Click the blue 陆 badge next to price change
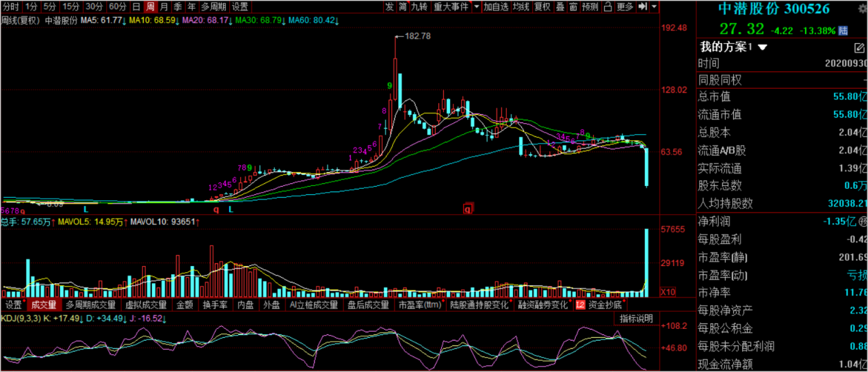Viewport: 868px width, 372px height. [x=843, y=30]
